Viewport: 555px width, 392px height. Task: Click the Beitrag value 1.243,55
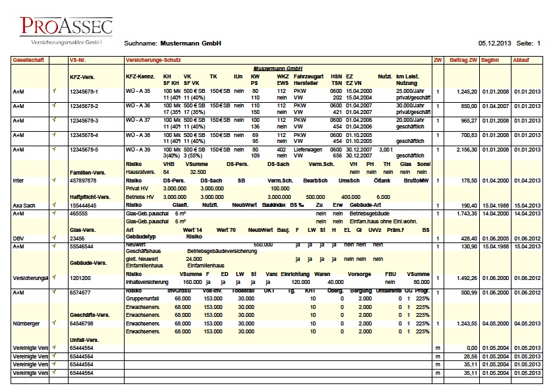[x=467, y=323]
